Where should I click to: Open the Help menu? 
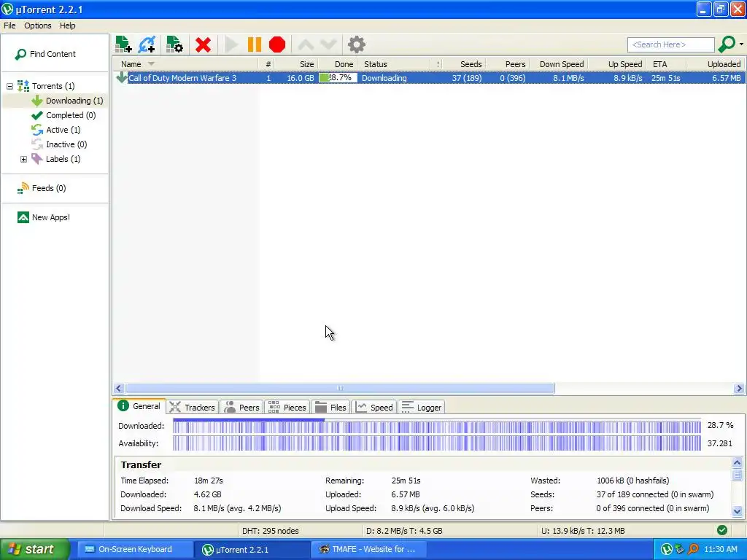[67, 26]
